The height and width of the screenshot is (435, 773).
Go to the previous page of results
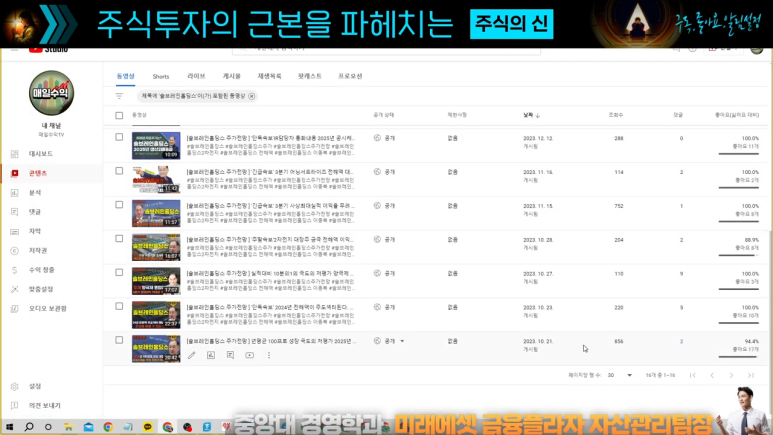pos(712,375)
